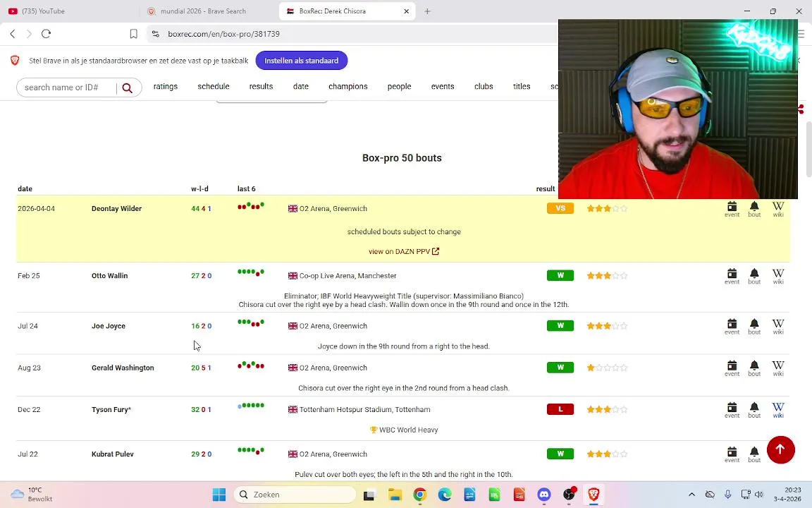Screen dimensions: 812x508
Task: Open wiki icon in Otto Wallin row
Action: point(778,277)
